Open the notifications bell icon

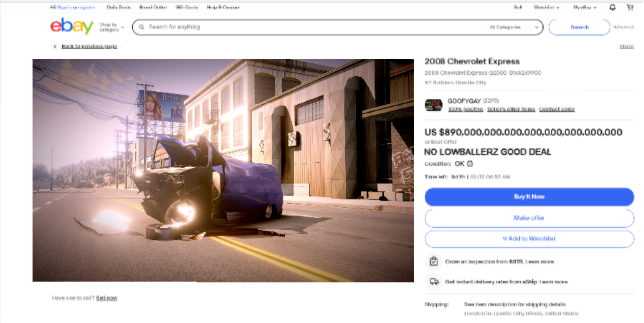[x=612, y=7]
